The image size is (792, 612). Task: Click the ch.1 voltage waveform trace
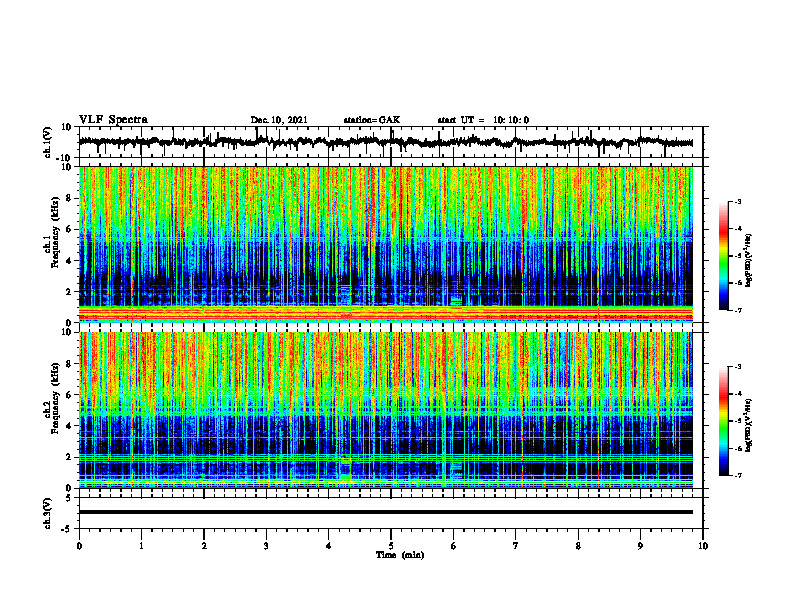[385, 142]
